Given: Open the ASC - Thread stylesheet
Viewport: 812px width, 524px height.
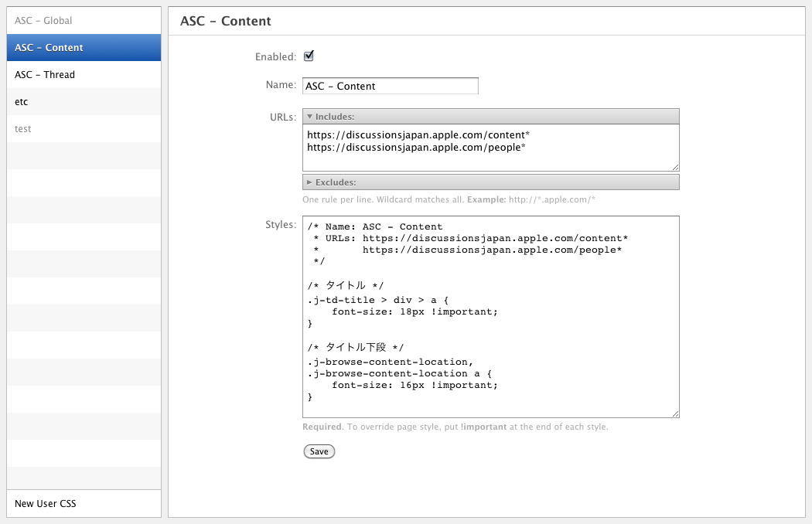Looking at the screenshot, I should (45, 75).
